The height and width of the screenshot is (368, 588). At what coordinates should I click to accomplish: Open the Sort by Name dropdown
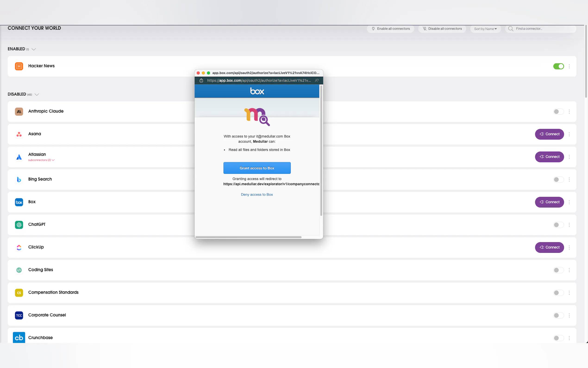[485, 29]
